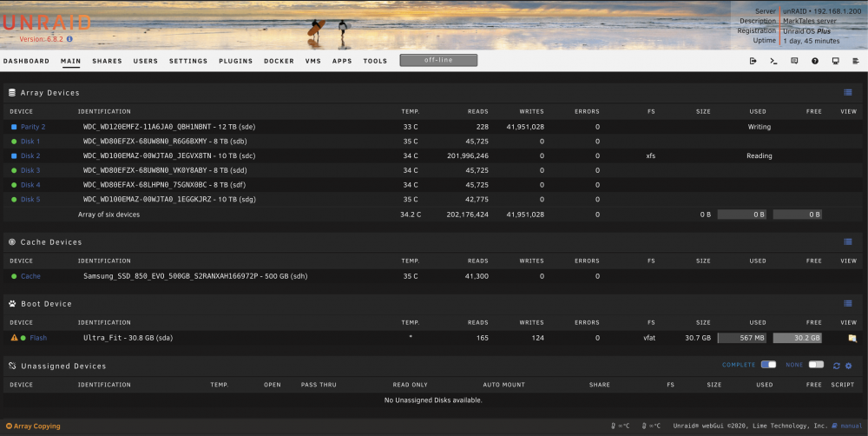Click the version info icon near 6.8.2
Viewport: 868px width, 436px height.
(69, 39)
